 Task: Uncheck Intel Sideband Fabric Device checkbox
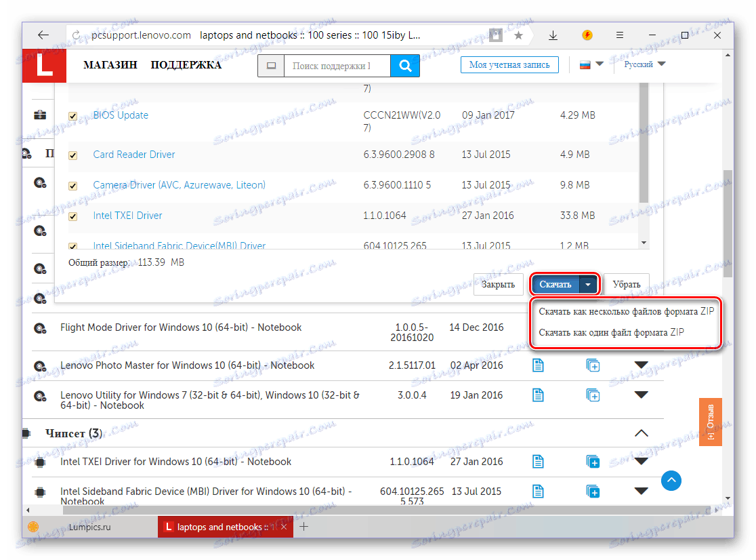click(72, 246)
